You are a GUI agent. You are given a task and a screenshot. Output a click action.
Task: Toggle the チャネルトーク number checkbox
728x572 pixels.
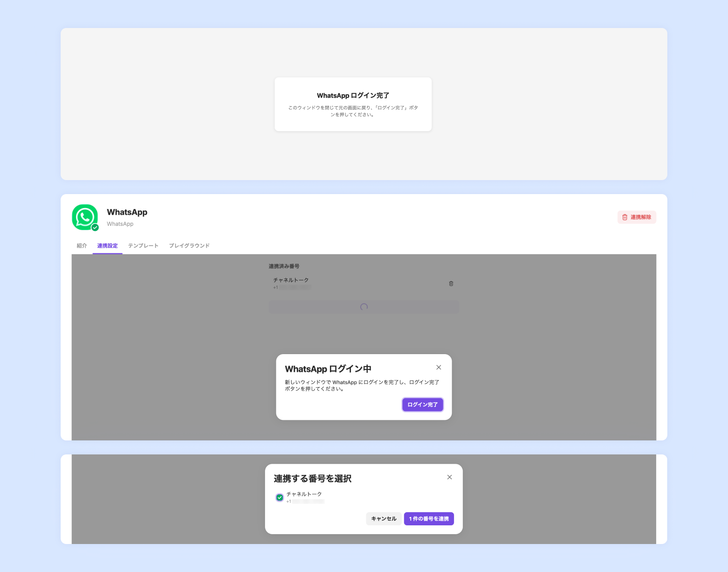click(x=280, y=497)
